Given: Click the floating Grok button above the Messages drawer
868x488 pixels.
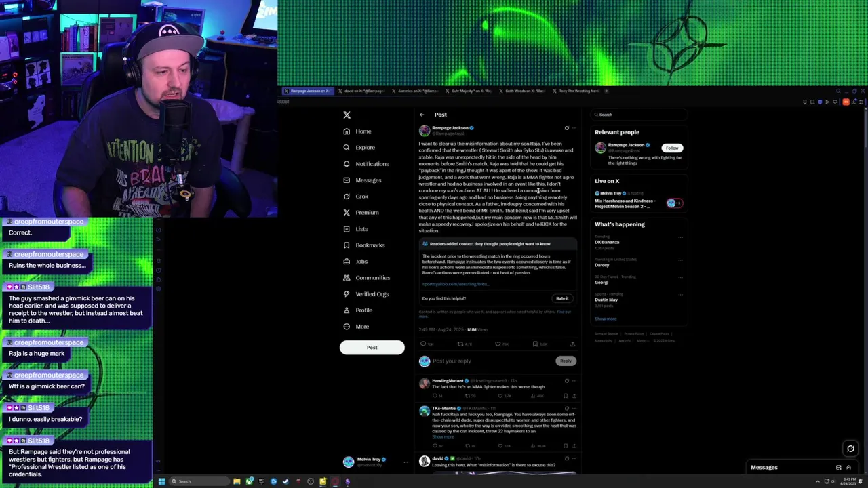Looking at the screenshot, I should pos(850,448).
